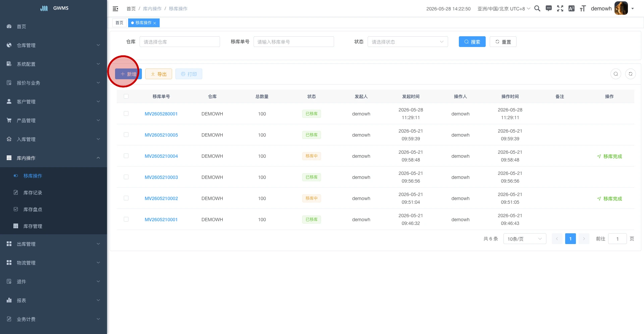The width and height of the screenshot is (644, 334).
Task: Click the 系统配置 sidebar icon
Action: click(x=9, y=64)
